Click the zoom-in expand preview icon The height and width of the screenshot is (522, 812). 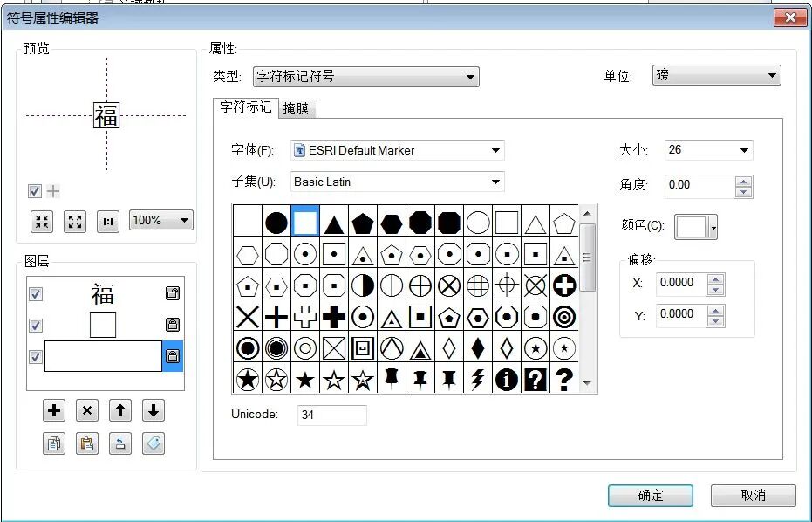coord(75,222)
